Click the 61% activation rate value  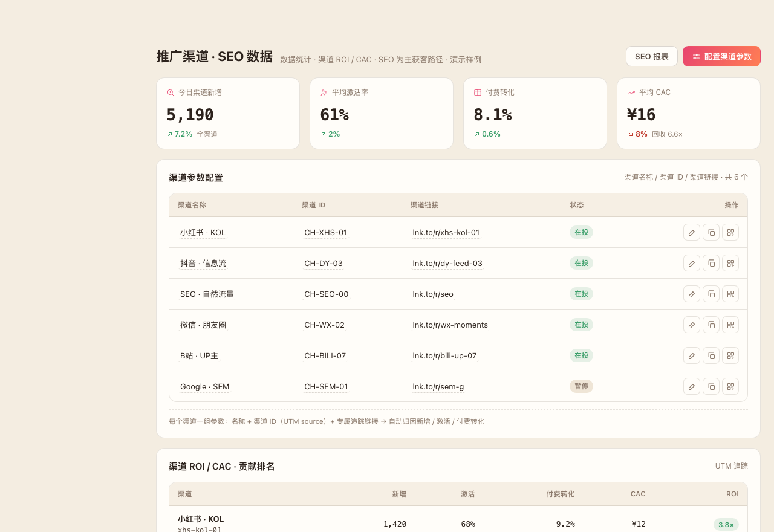pos(334,115)
